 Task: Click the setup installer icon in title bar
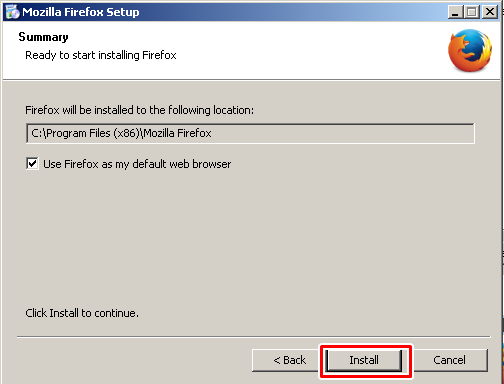(13, 12)
